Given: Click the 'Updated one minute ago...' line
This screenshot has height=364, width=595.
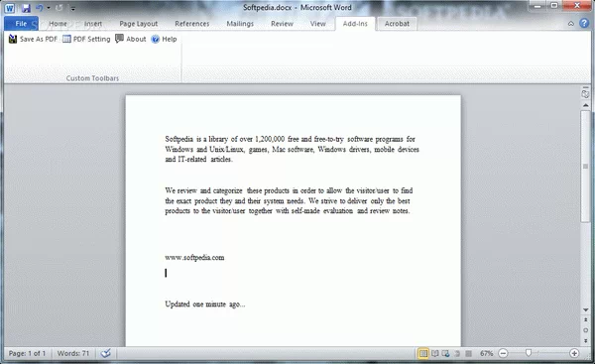Looking at the screenshot, I should click(x=205, y=304).
